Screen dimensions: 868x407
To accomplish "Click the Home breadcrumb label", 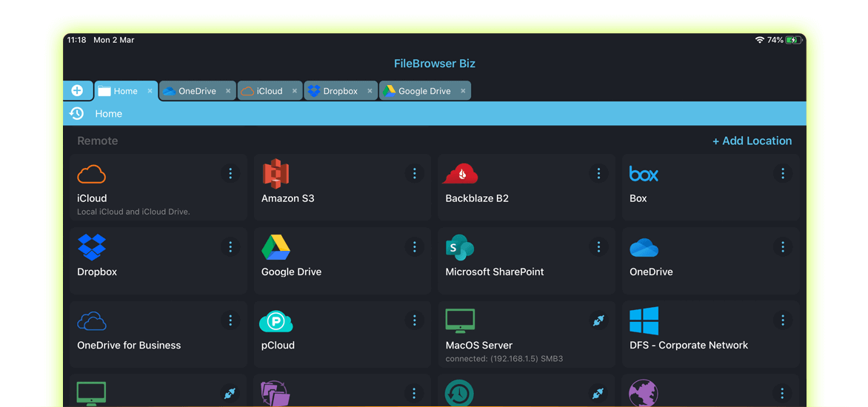I will click(108, 114).
